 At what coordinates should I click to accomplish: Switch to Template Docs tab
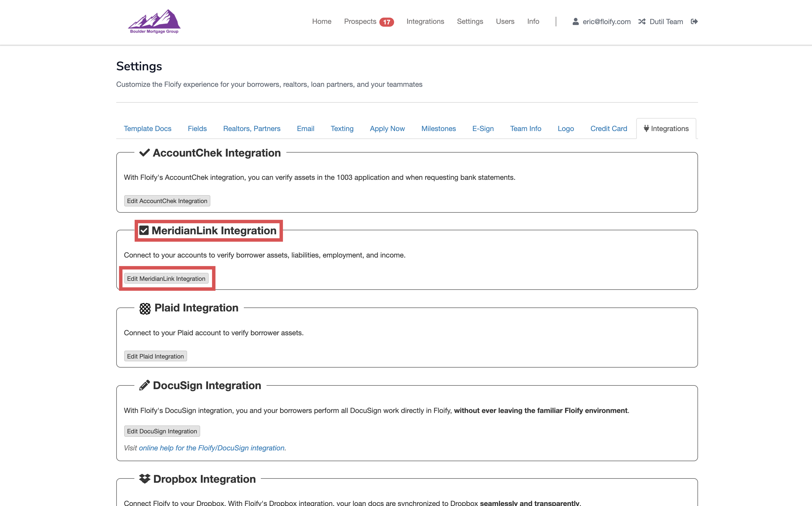pyautogui.click(x=147, y=128)
